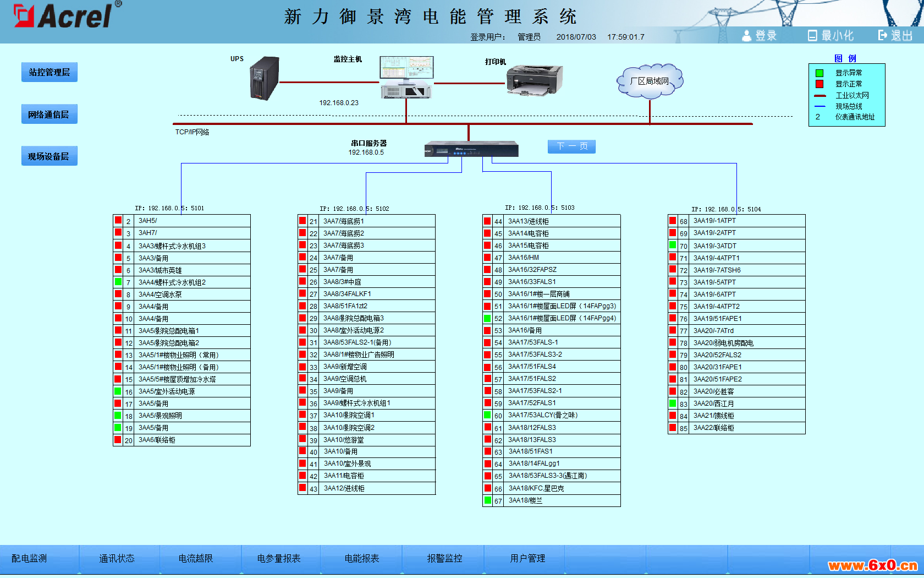Click the IP 192.168.0.5: 5104 label

point(726,209)
